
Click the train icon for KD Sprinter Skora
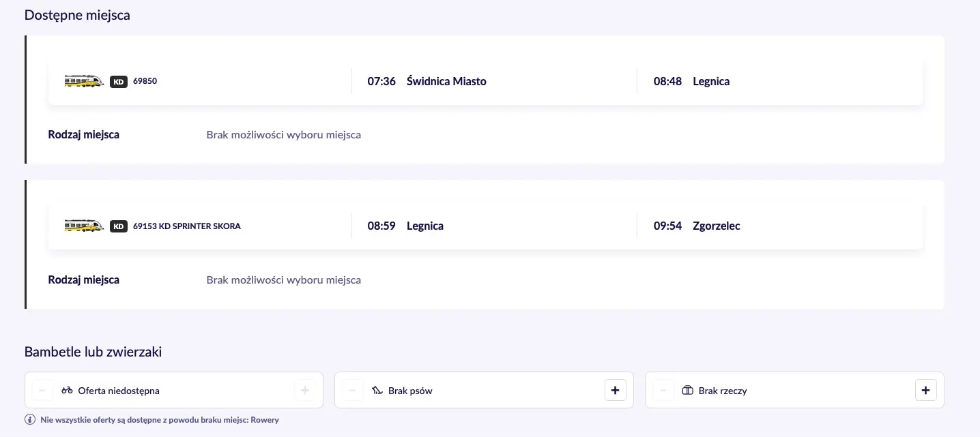[84, 226]
